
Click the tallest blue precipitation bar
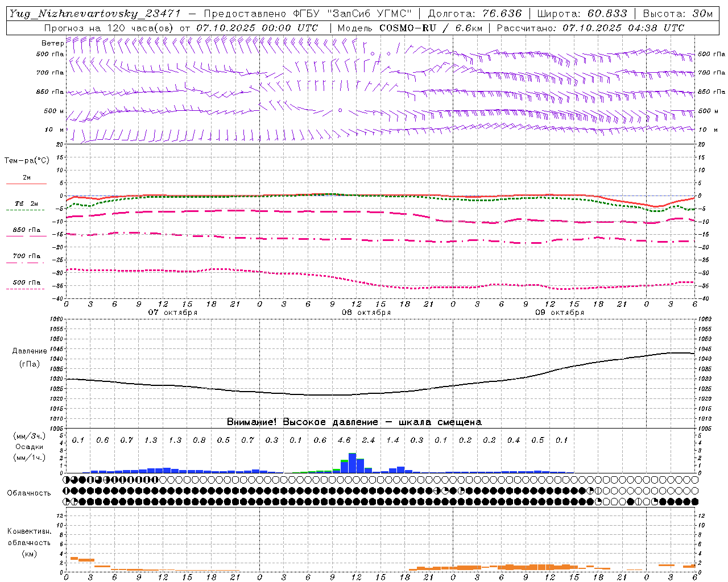tap(352, 463)
